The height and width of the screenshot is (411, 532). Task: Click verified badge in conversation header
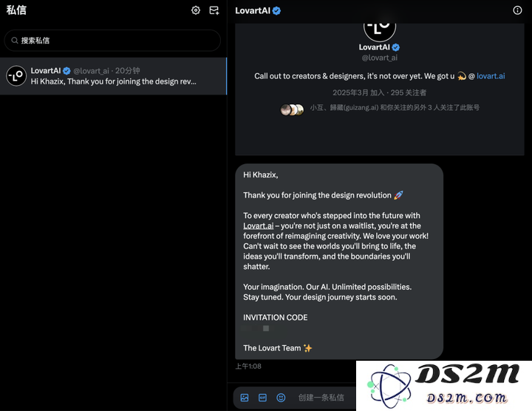coord(276,11)
